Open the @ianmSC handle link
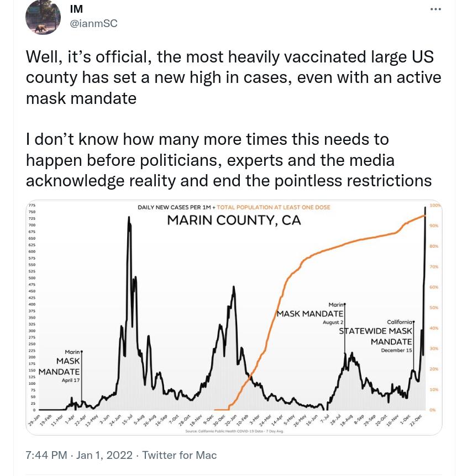This screenshot has width=467, height=476. [93, 23]
